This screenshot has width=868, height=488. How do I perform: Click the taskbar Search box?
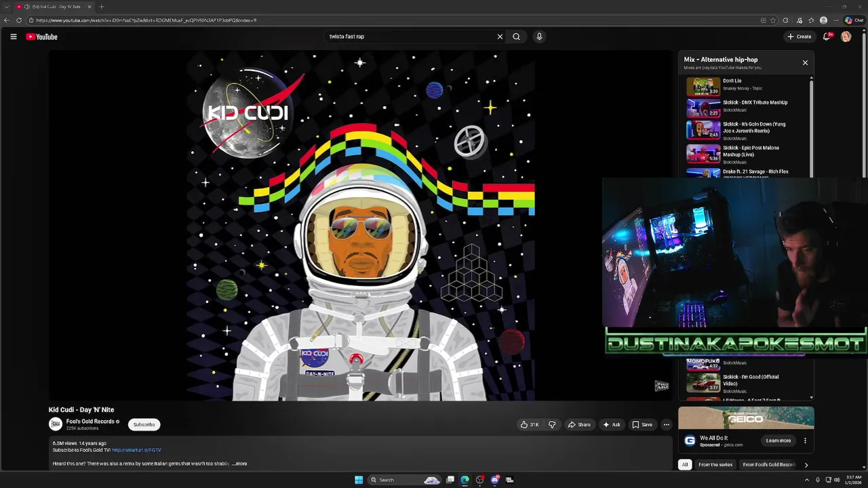coord(404,480)
